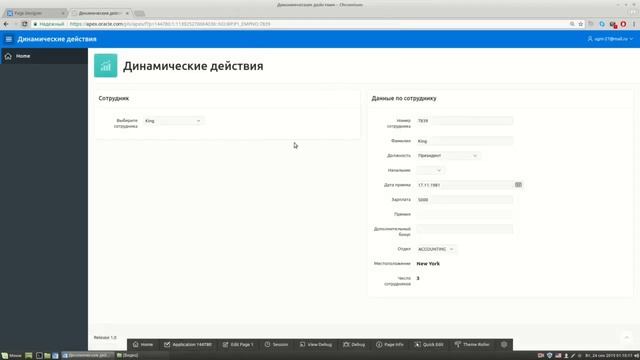
Task: Click the Home item in the side navigation
Action: (44, 56)
